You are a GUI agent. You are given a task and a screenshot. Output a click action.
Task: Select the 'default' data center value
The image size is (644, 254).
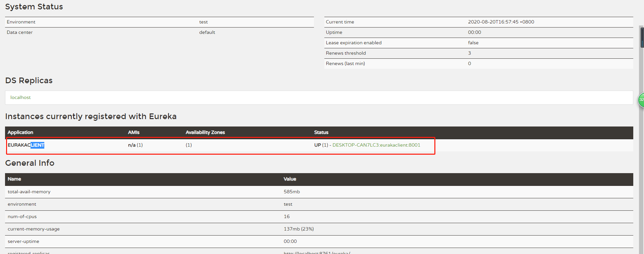pos(207,32)
